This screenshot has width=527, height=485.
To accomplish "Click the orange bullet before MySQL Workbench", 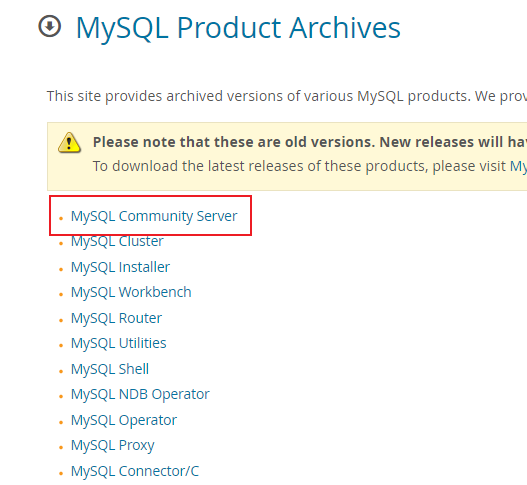I will (x=61, y=294).
